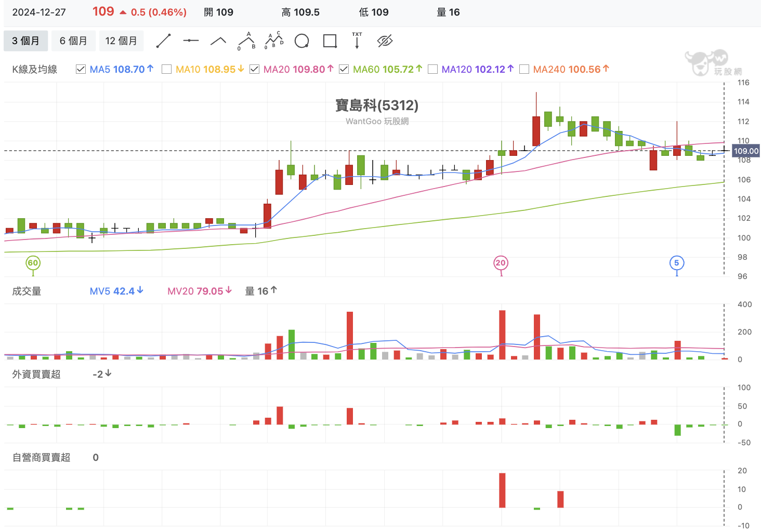Viewport: 761px width, 532px height.
Task: Disable the MA60 moving average line
Action: 344,69
